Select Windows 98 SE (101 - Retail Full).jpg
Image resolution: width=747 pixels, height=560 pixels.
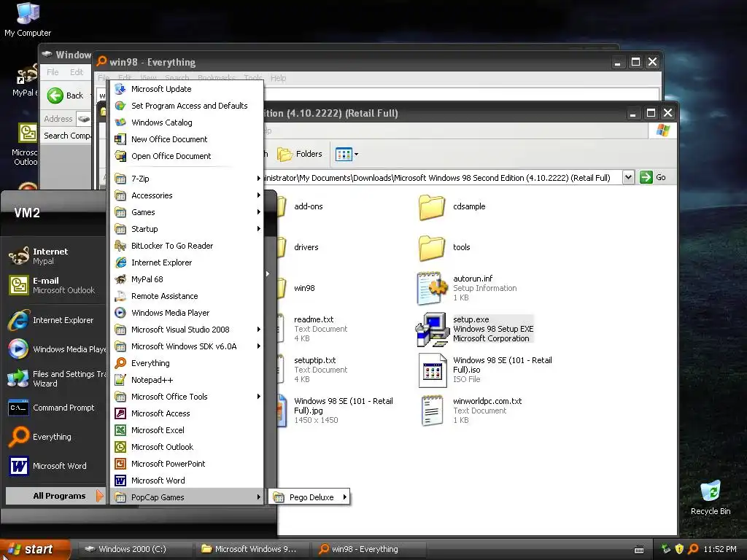(x=343, y=405)
